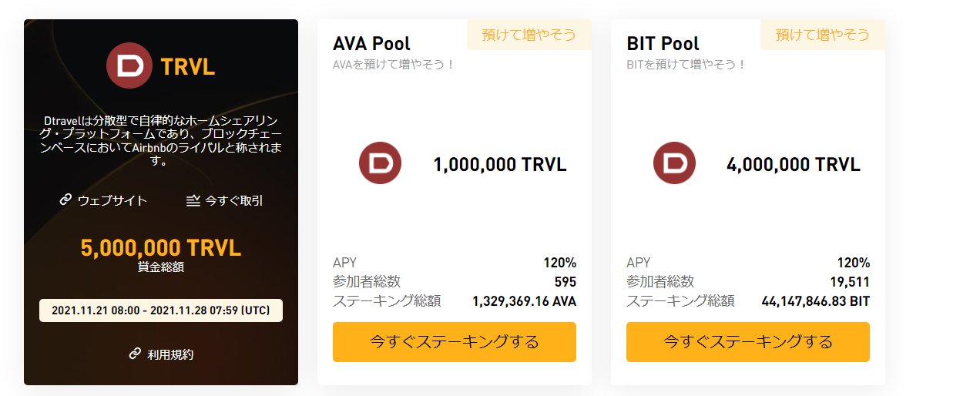Open the 今すぐ取引 trade link
Screen dimensions: 980x396
[233, 200]
